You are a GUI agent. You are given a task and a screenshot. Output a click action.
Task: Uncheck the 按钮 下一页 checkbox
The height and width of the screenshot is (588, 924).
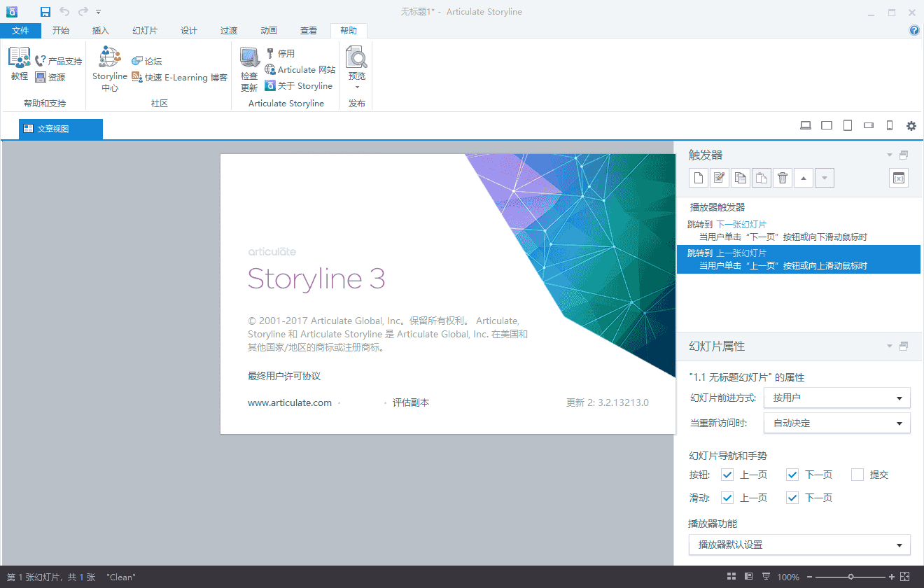coord(792,475)
